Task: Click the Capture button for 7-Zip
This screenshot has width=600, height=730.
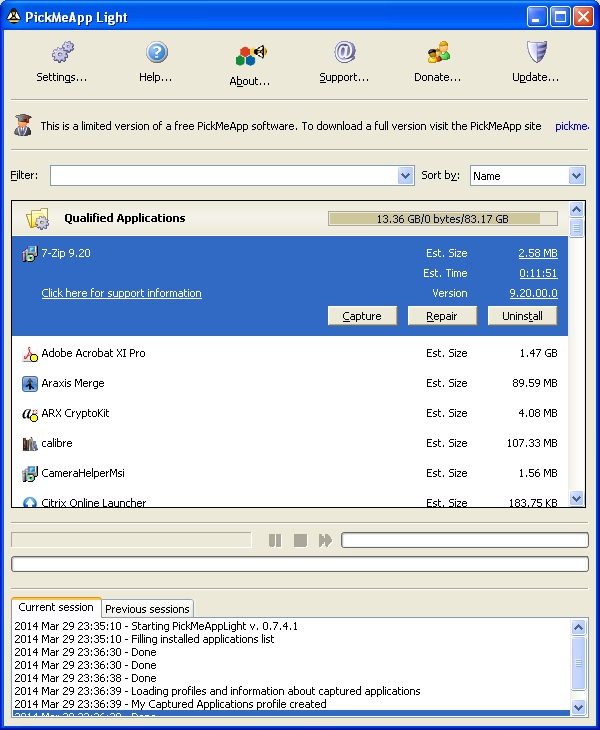Action: tap(362, 316)
